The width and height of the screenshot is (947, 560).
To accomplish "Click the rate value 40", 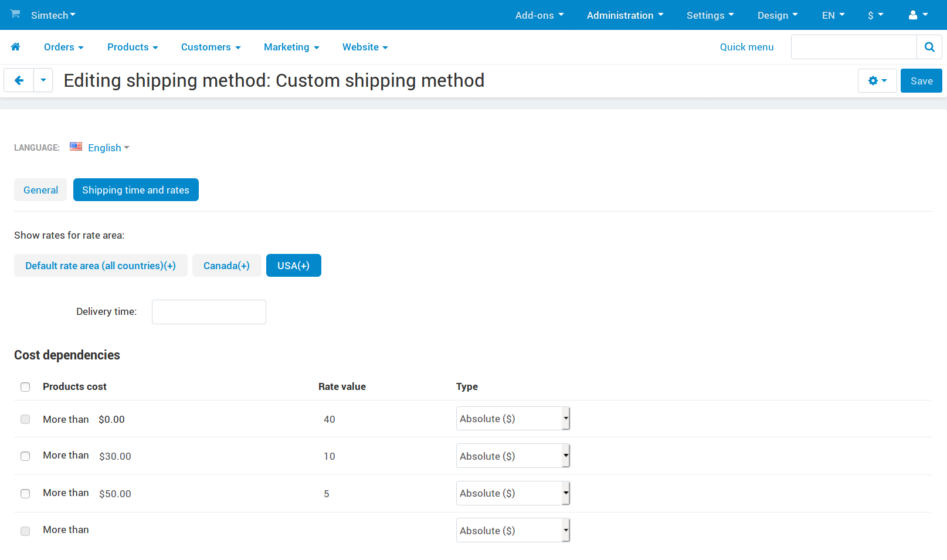I will pyautogui.click(x=330, y=419).
